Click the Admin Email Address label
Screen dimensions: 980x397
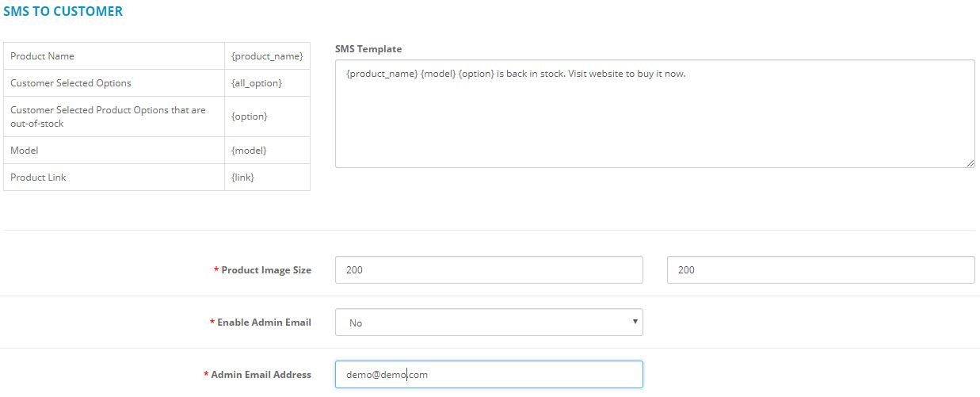(x=261, y=375)
